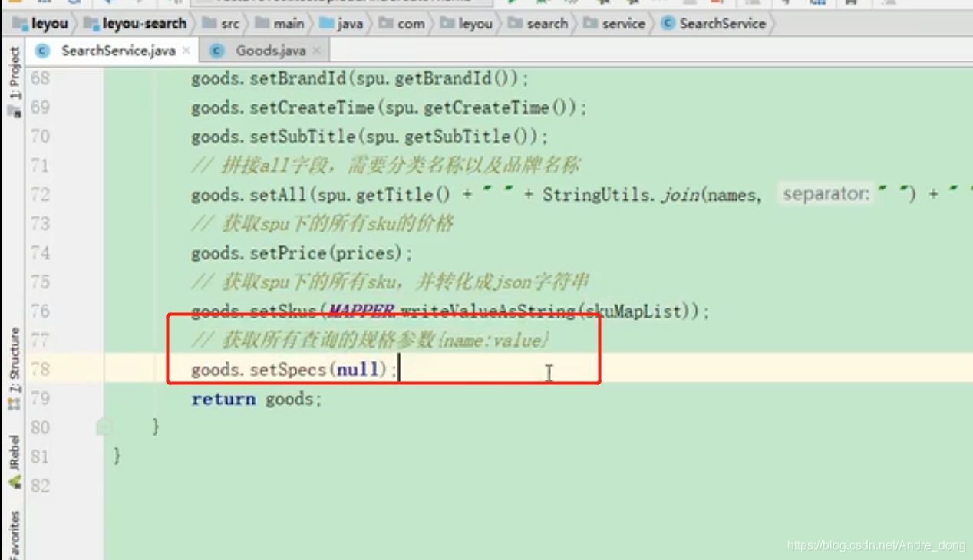Click the goods.setSpecs(null) line

[294, 370]
